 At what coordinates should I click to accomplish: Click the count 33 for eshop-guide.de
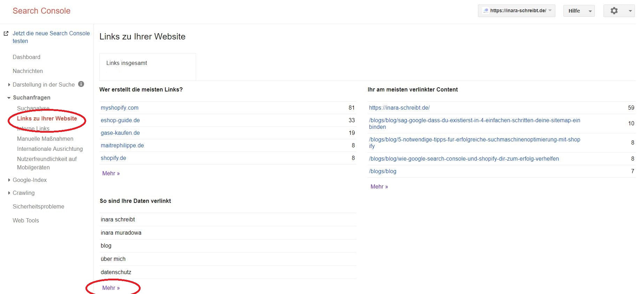click(x=352, y=120)
